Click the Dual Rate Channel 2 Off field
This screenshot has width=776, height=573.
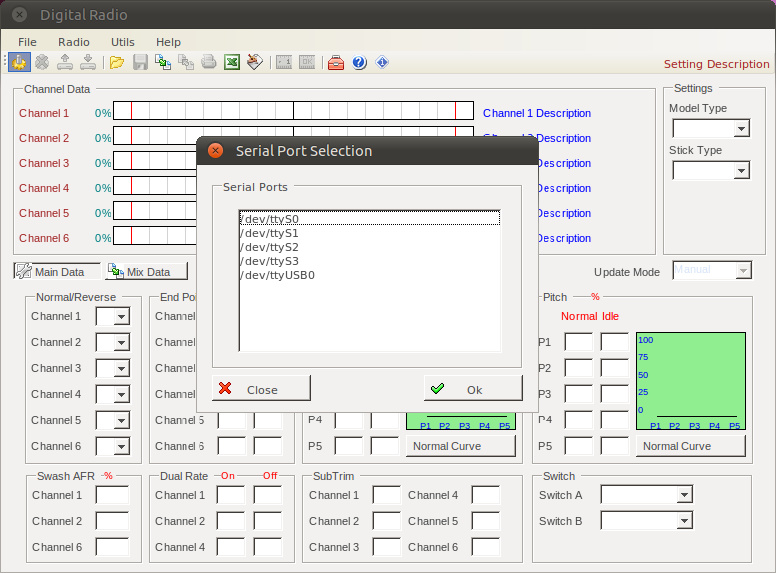pos(268,521)
